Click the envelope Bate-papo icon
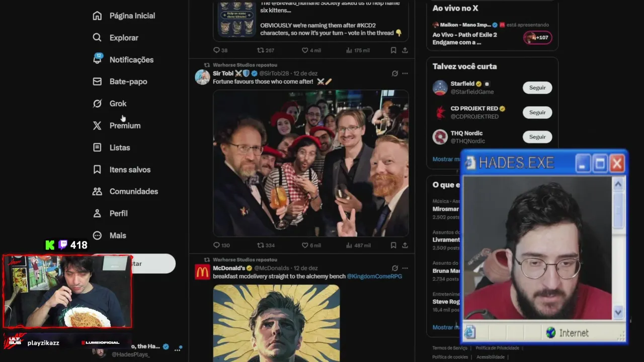 97,81
